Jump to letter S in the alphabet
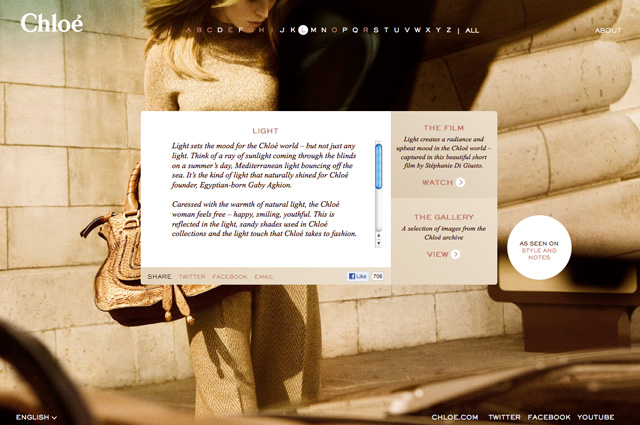The width and height of the screenshot is (640, 425). click(376, 30)
